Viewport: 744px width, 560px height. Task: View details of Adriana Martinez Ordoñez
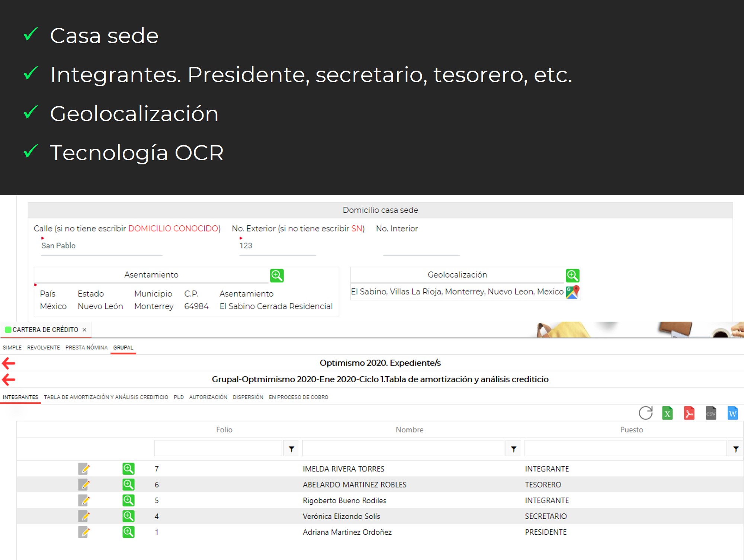(x=128, y=532)
